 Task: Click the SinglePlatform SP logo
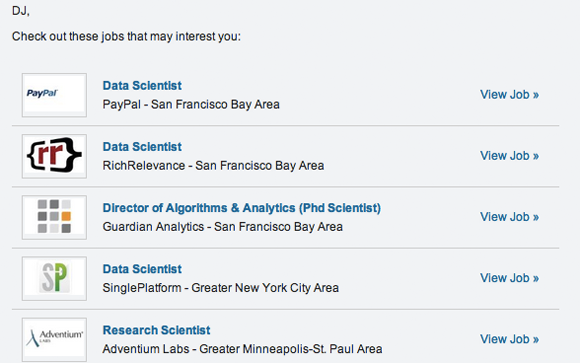tap(54, 278)
